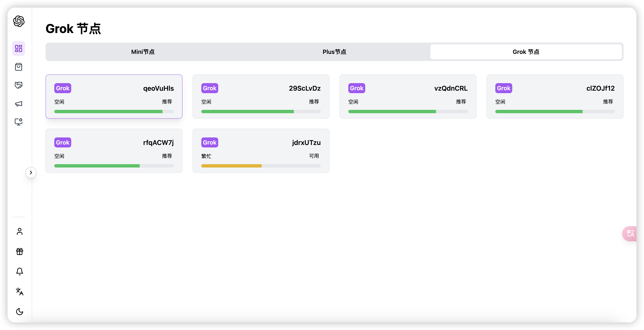The image size is (644, 330).
Task: Click the sidebar language translate icon
Action: (x=19, y=292)
